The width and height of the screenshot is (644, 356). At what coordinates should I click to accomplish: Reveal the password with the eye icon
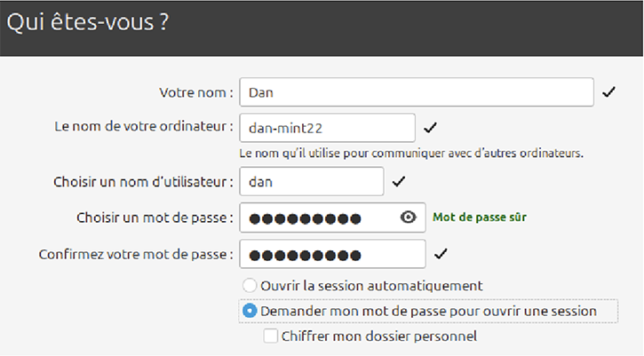click(x=408, y=218)
